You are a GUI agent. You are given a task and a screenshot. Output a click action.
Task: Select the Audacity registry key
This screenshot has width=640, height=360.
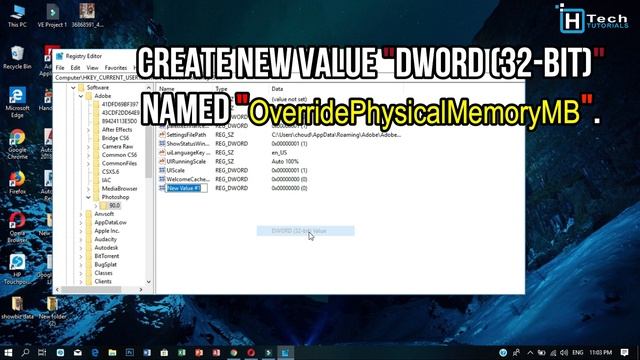coord(105,239)
